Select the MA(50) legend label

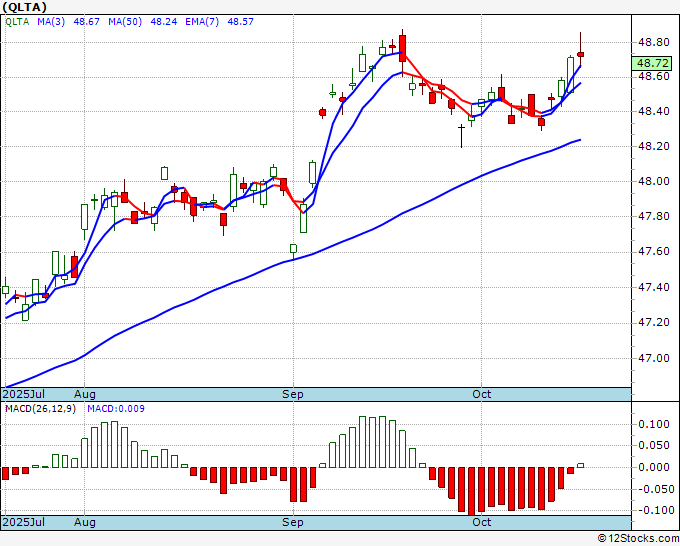pos(125,22)
